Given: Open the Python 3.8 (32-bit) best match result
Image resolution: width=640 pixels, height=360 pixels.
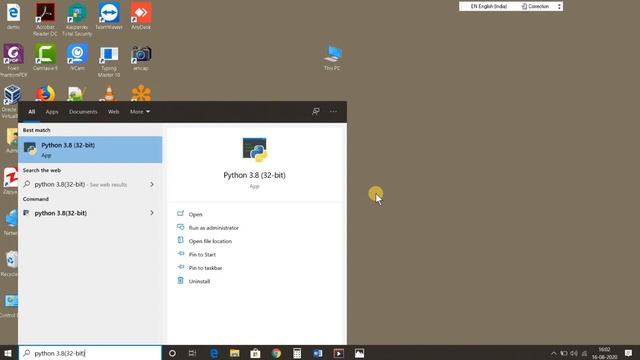Looking at the screenshot, I should [x=90, y=149].
